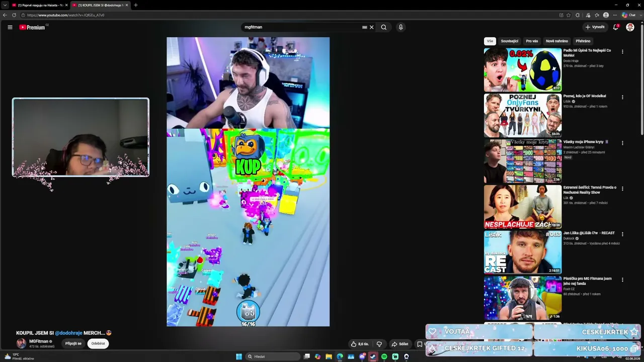Screen dimensions: 644x362
Task: Open the Windows Start menu
Action: [239, 356]
